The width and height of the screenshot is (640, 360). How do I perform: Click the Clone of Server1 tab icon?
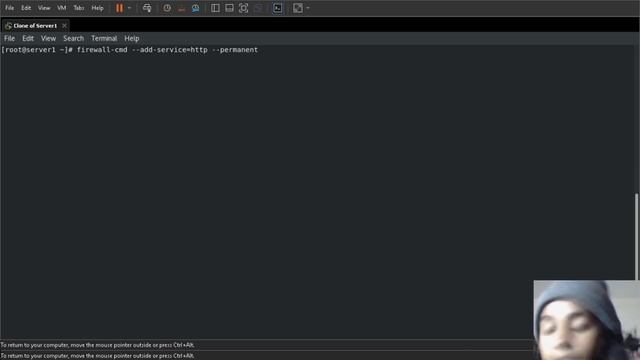point(8,26)
